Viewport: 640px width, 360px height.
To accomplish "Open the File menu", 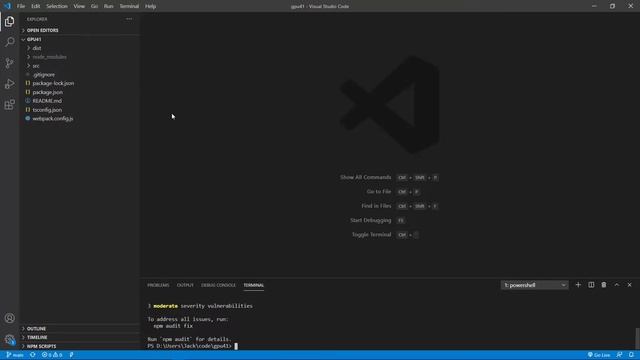I will pyautogui.click(x=21, y=6).
